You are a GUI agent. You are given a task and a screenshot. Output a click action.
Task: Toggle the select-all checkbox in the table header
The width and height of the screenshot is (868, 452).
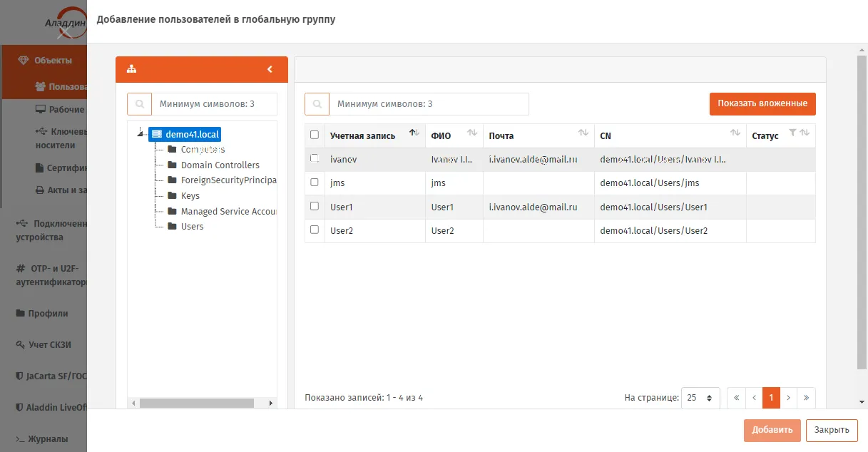(x=315, y=135)
